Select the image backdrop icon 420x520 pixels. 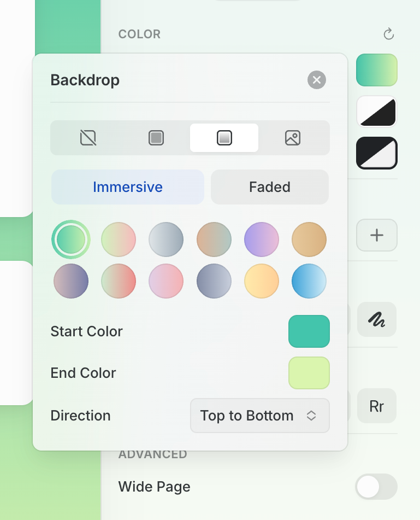click(x=293, y=138)
